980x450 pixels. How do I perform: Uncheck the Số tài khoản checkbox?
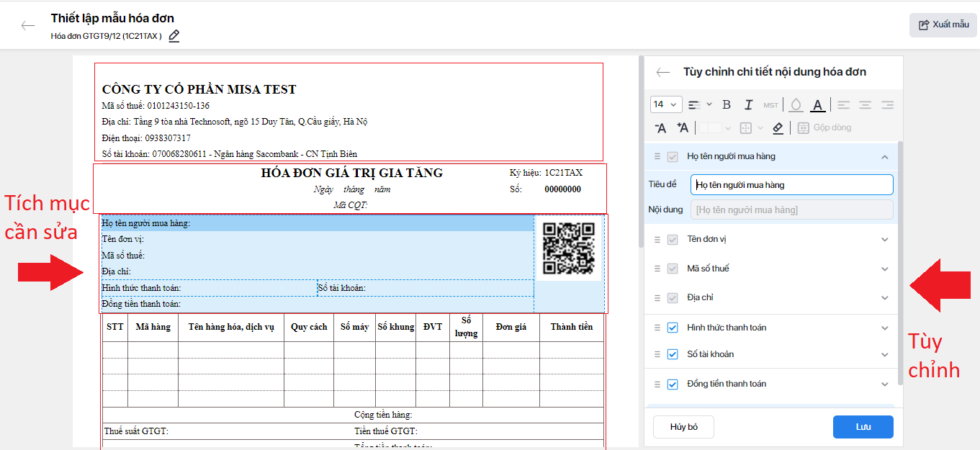point(673,354)
